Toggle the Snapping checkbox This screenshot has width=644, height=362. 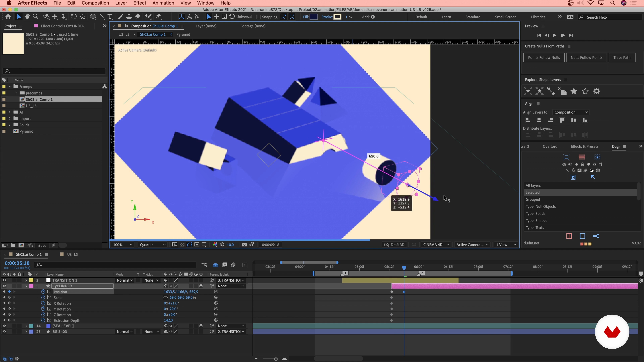tap(259, 17)
